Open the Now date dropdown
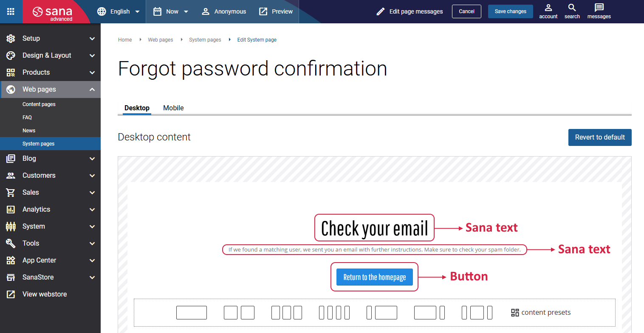Image resolution: width=644 pixels, height=333 pixels. (x=171, y=11)
